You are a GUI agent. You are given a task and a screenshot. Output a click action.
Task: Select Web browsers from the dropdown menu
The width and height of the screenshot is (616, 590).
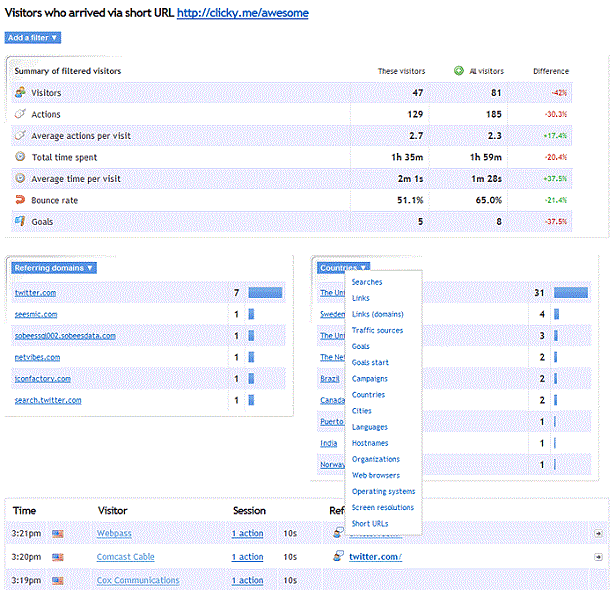click(x=375, y=475)
